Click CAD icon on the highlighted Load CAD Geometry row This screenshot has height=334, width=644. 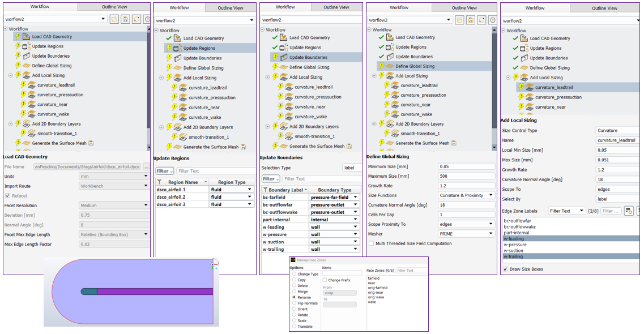(26, 37)
